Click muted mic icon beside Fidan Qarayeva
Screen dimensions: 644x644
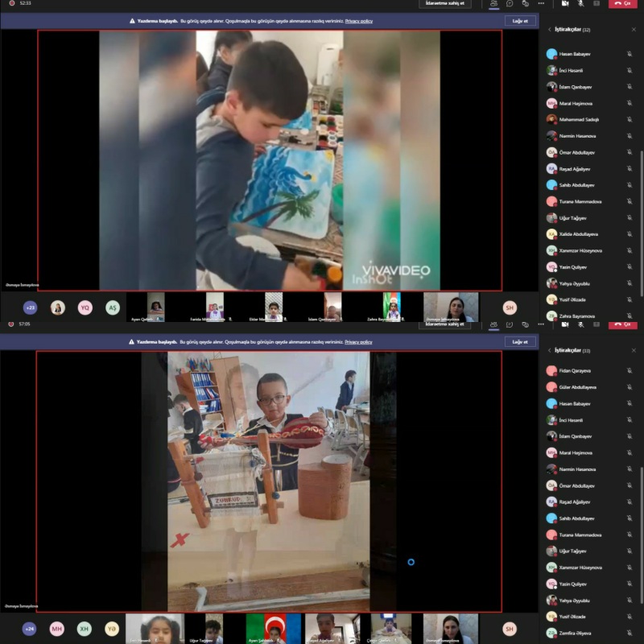click(x=630, y=370)
